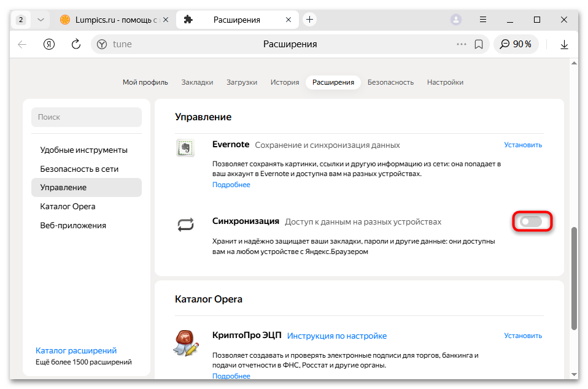This screenshot has width=588, height=389.
Task: Click the Yandex site icon in address bar
Action: (x=102, y=44)
